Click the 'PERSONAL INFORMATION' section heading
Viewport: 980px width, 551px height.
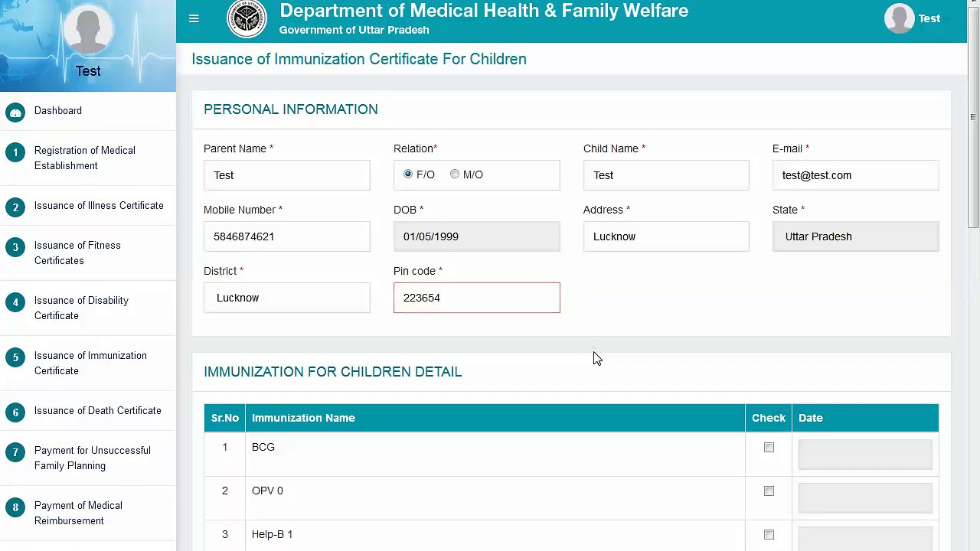[x=291, y=109]
